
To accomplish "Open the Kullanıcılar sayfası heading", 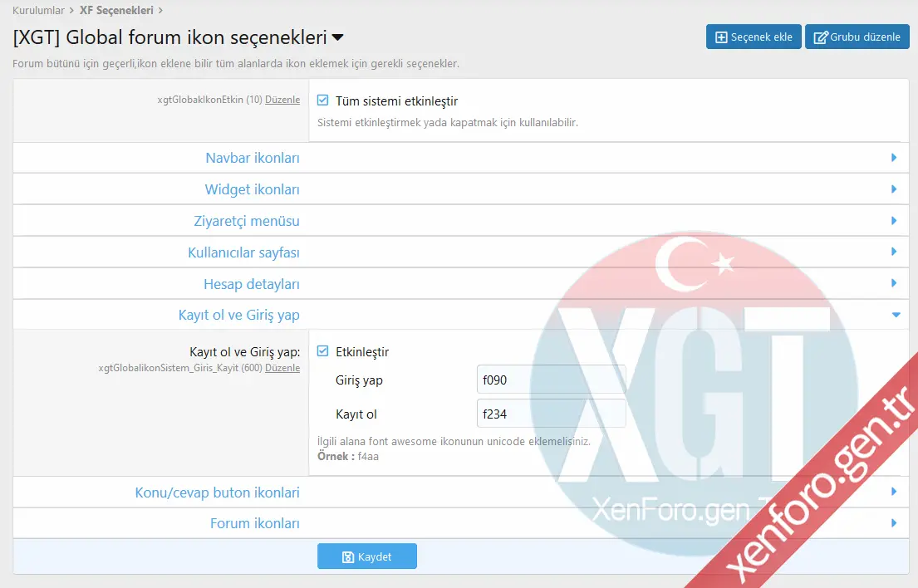I will tap(243, 252).
